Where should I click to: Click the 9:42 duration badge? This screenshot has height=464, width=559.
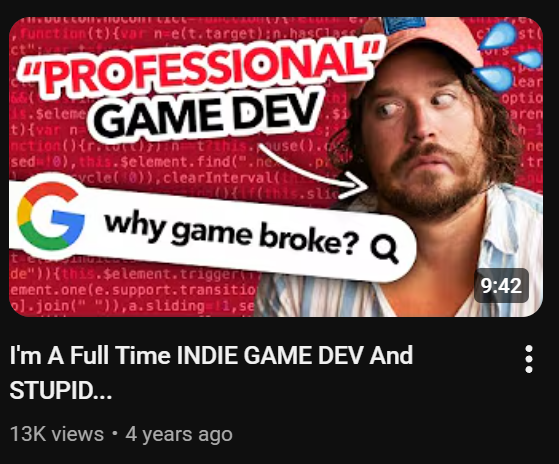(x=501, y=285)
